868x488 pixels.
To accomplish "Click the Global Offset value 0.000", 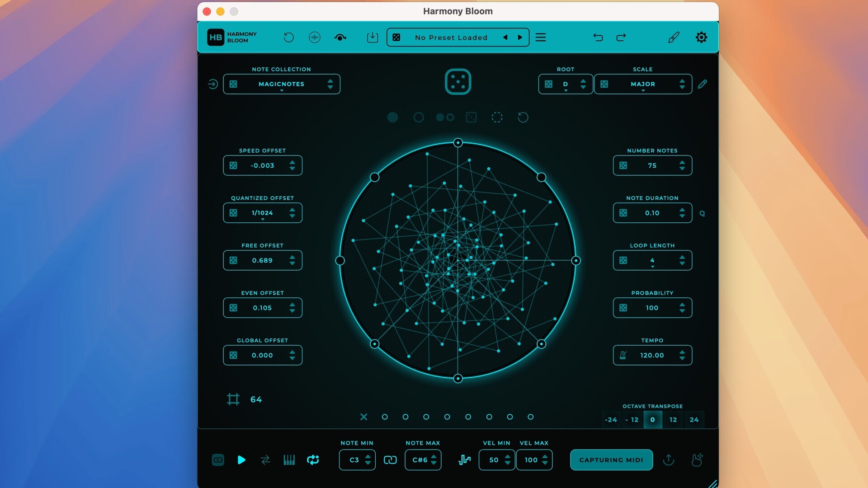I will point(262,355).
